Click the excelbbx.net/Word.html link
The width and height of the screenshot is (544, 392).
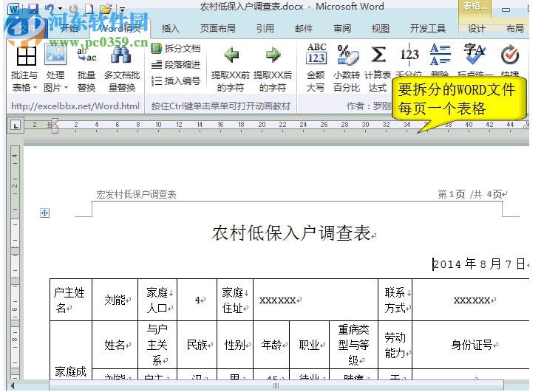pyautogui.click(x=75, y=106)
